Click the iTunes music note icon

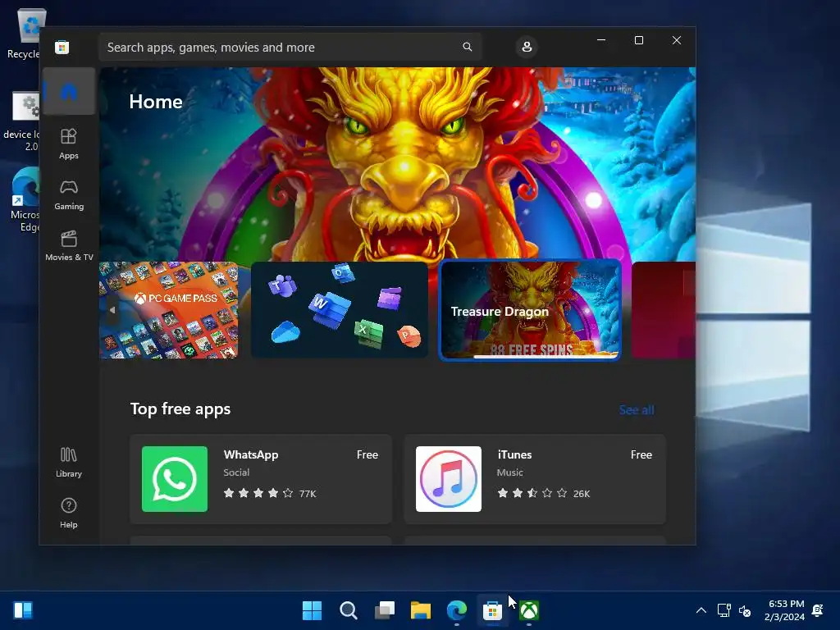point(449,479)
